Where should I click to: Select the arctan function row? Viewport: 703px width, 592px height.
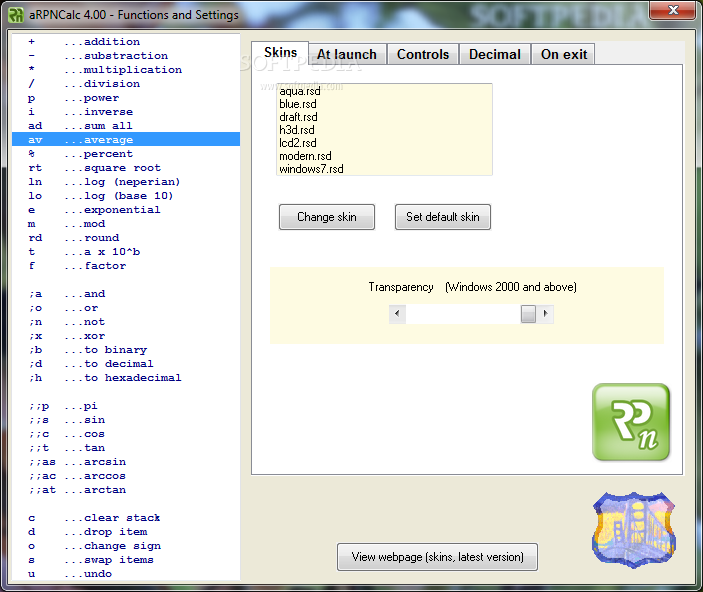[126, 490]
